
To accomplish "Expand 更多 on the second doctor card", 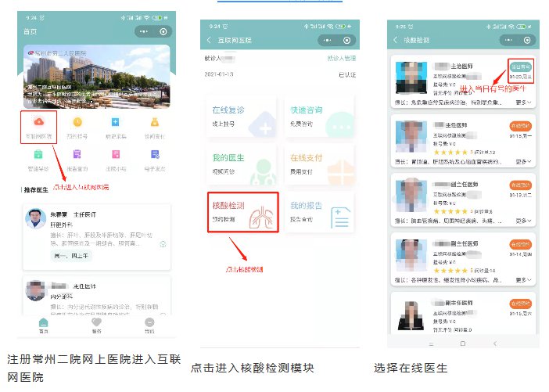I will click(522, 160).
